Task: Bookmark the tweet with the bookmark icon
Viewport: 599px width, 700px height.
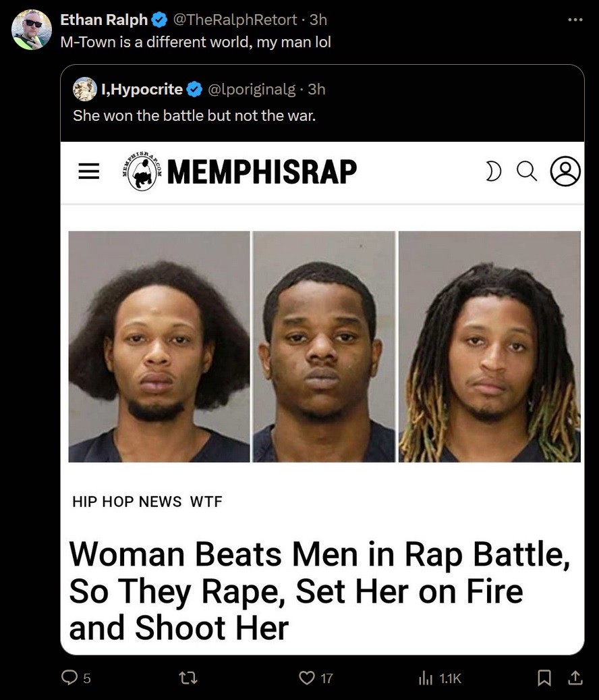Action: 544,678
